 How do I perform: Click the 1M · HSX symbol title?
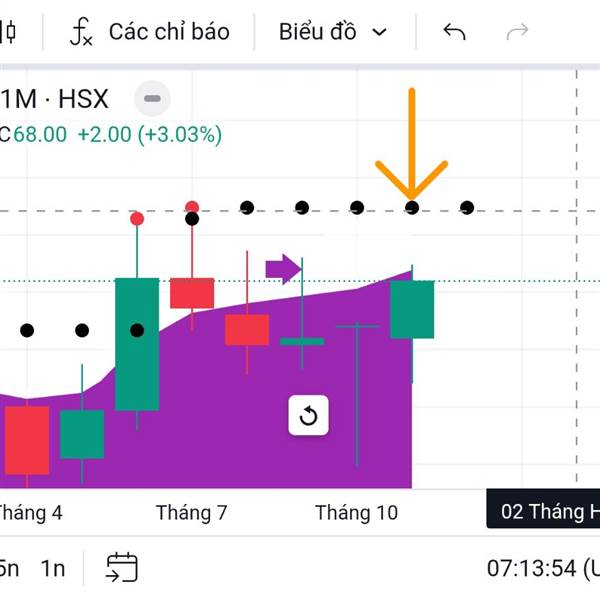coord(55,99)
